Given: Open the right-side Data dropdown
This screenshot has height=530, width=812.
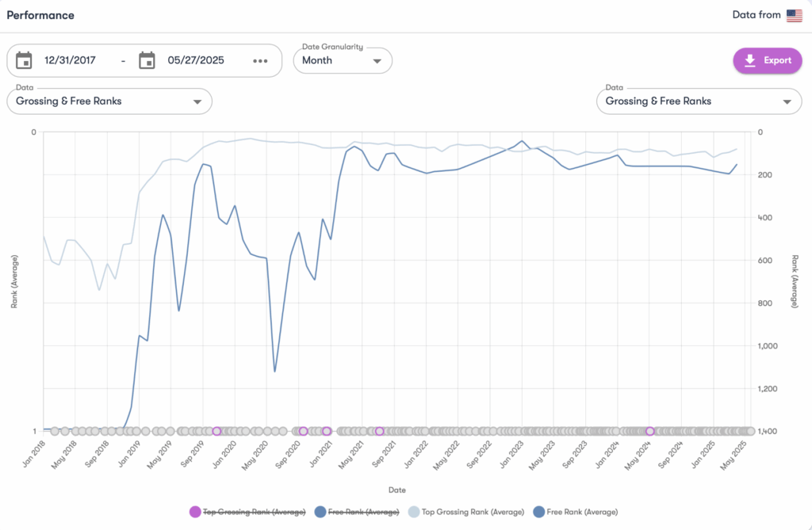Looking at the screenshot, I should [699, 101].
